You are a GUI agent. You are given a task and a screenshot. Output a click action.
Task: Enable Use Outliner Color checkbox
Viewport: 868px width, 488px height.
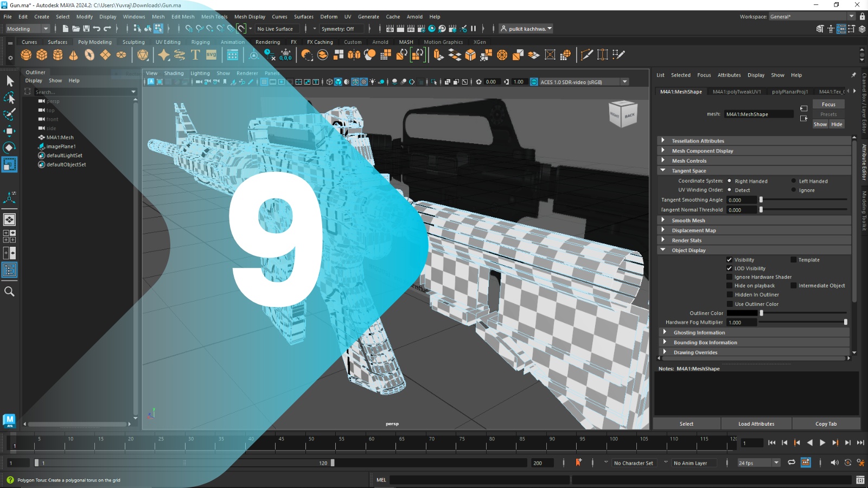pos(730,304)
